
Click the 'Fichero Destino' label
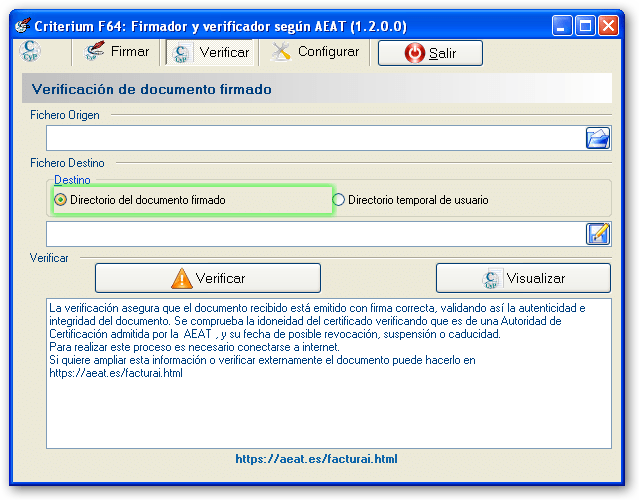tap(67, 163)
